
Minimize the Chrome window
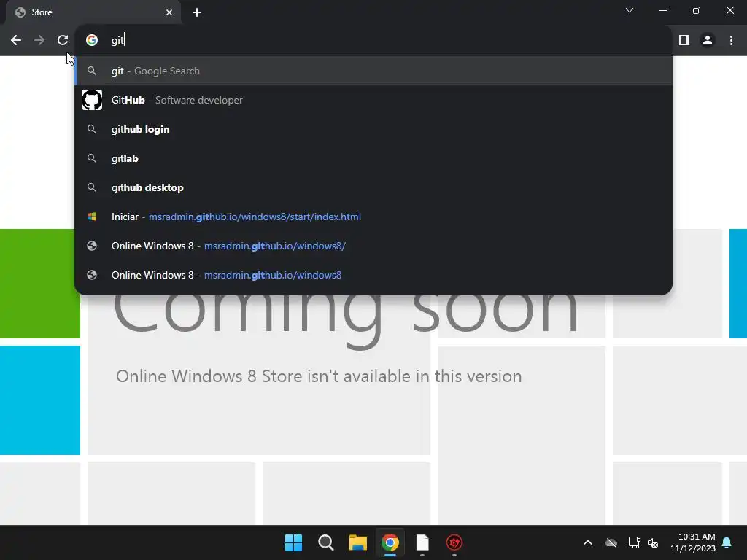(x=662, y=10)
